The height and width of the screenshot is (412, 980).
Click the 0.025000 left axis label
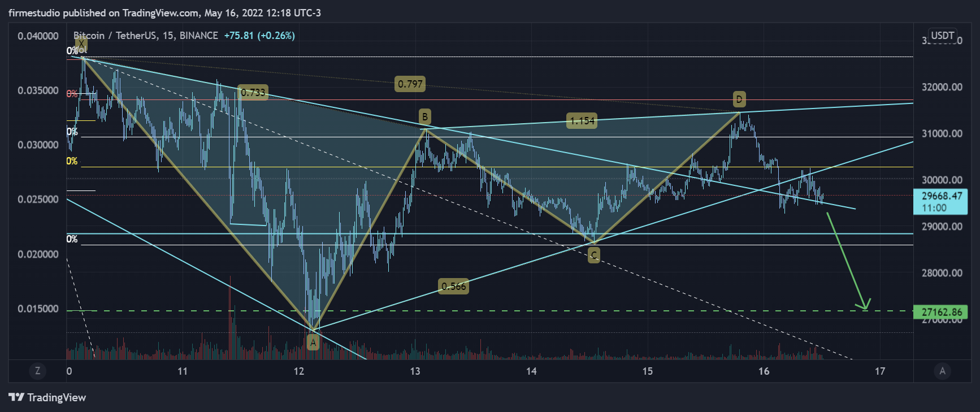[38, 200]
